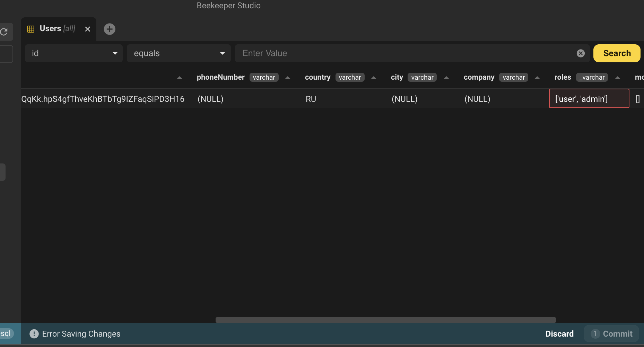The image size is (644, 347).
Task: Toggle sorting on the phoneNumber column
Action: [x=288, y=78]
